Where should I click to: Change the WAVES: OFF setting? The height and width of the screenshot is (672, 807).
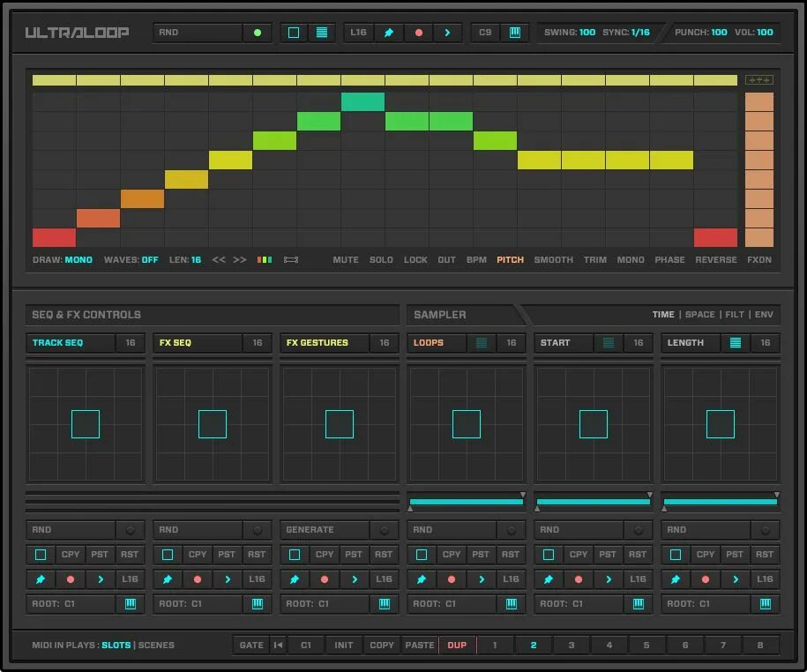click(131, 260)
